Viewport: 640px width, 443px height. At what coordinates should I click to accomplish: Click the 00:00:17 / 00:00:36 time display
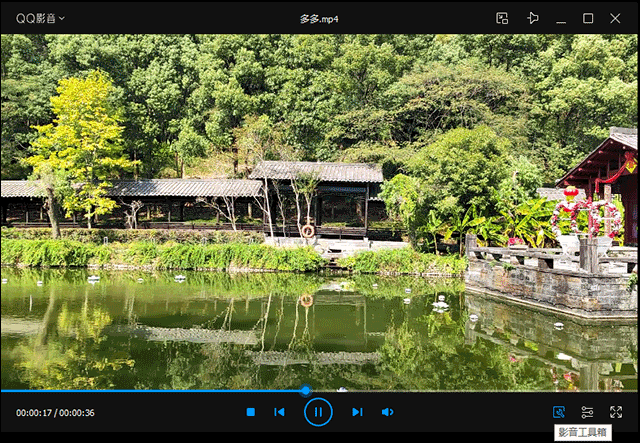point(56,413)
